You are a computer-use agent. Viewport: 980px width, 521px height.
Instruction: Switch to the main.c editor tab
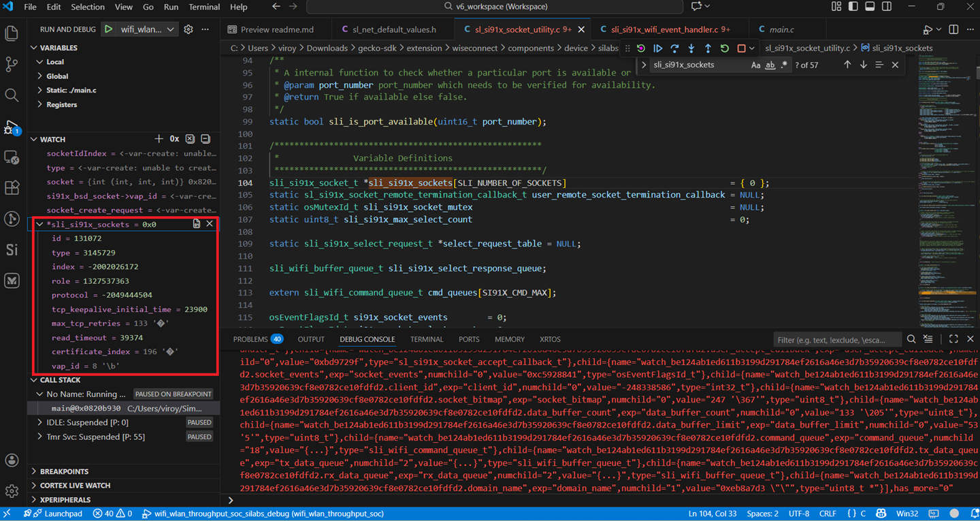click(781, 29)
